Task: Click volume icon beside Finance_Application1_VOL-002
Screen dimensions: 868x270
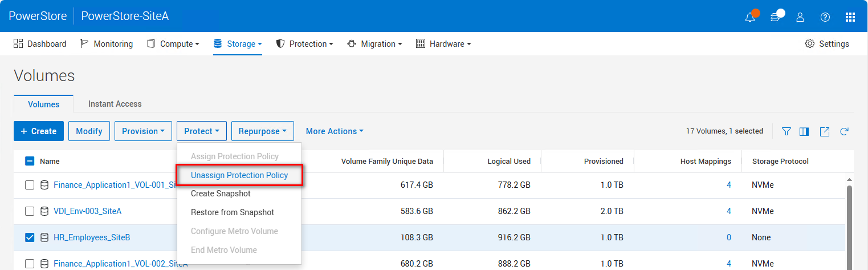Action: [x=44, y=264]
